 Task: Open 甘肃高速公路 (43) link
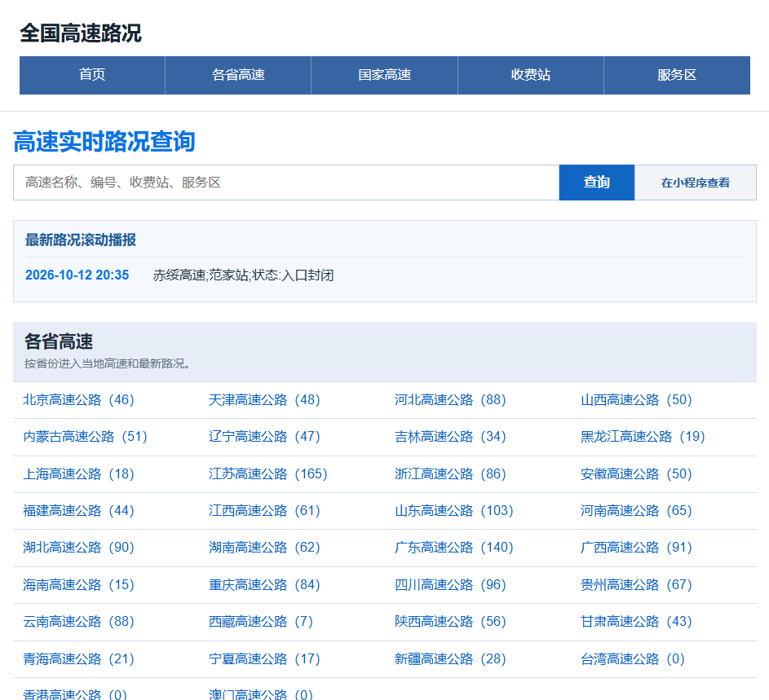coord(636,622)
